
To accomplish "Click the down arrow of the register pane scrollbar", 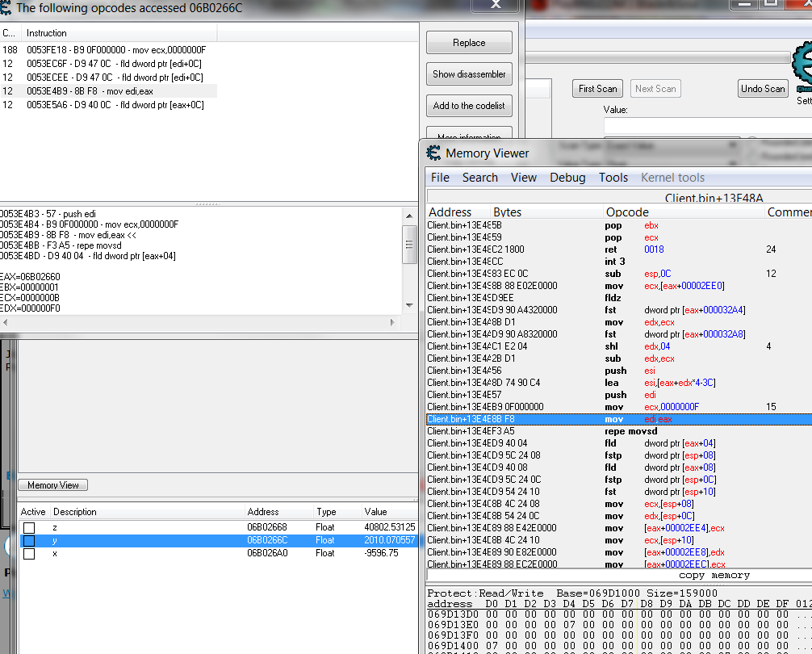I will coord(411,307).
